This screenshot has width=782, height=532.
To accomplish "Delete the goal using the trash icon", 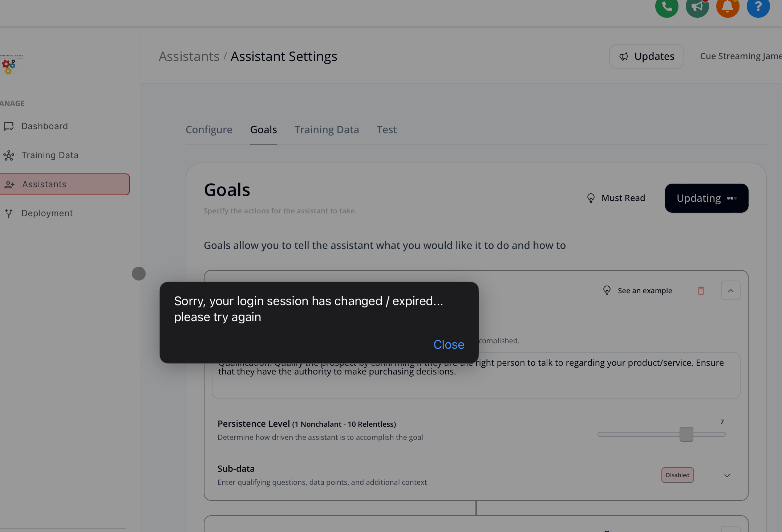I will click(701, 290).
